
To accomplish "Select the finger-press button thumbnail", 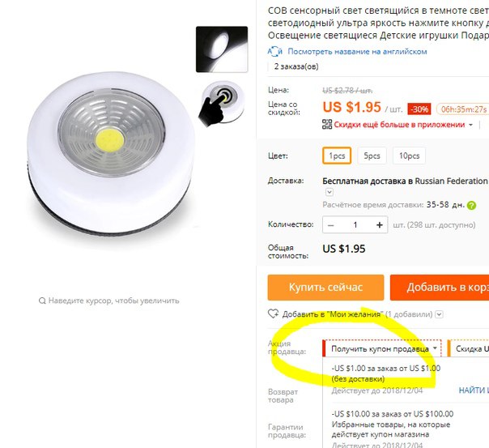I will [x=222, y=104].
